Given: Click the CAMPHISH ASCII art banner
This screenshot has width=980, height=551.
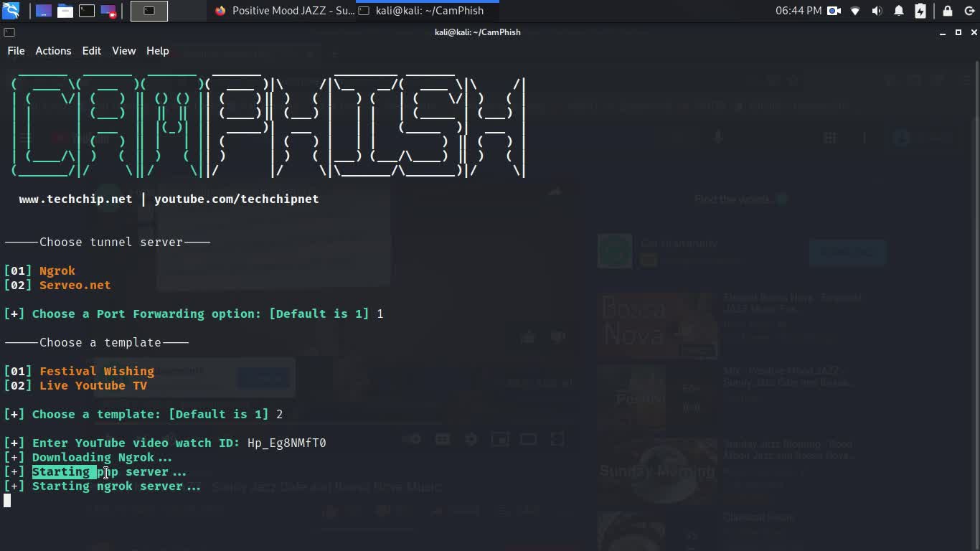Looking at the screenshot, I should point(269,124).
